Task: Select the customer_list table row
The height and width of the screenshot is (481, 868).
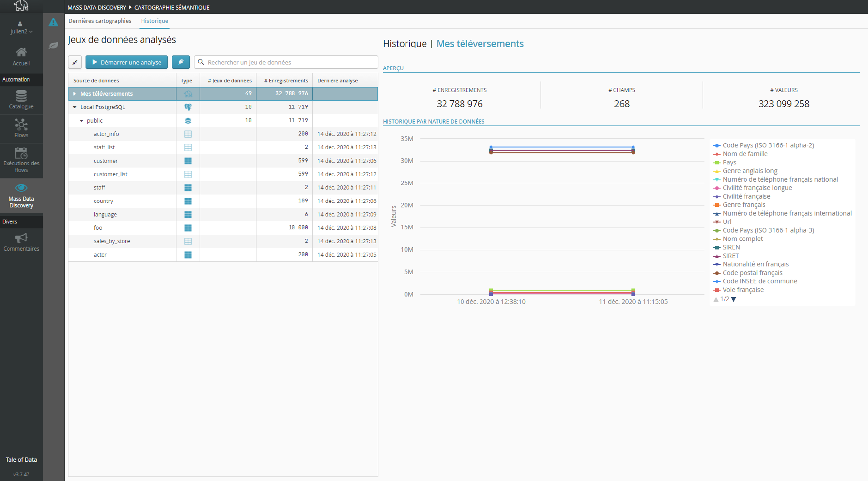Action: [223, 174]
